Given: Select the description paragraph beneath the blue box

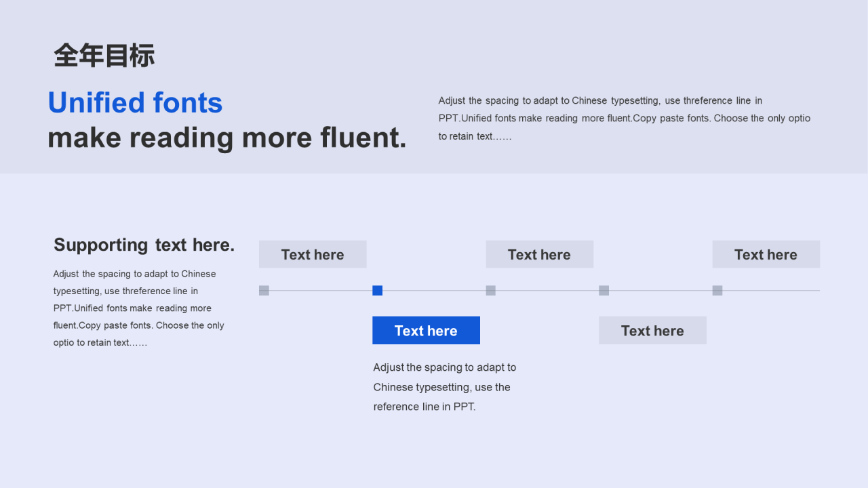Looking at the screenshot, I should [445, 387].
